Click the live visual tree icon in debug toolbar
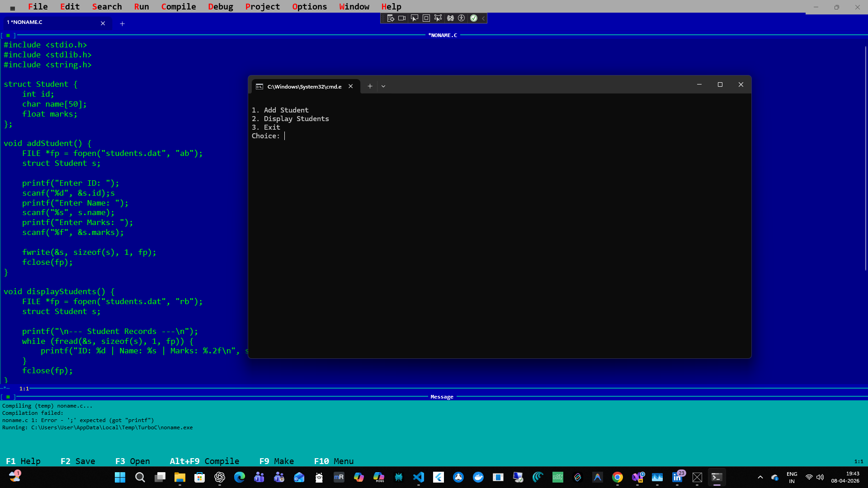Image resolution: width=868 pixels, height=488 pixels. click(x=391, y=18)
